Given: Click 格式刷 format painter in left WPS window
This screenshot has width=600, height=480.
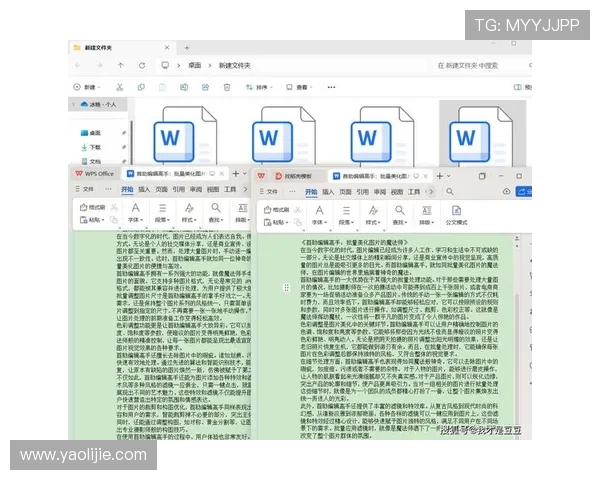Looking at the screenshot, I should click(x=92, y=207).
